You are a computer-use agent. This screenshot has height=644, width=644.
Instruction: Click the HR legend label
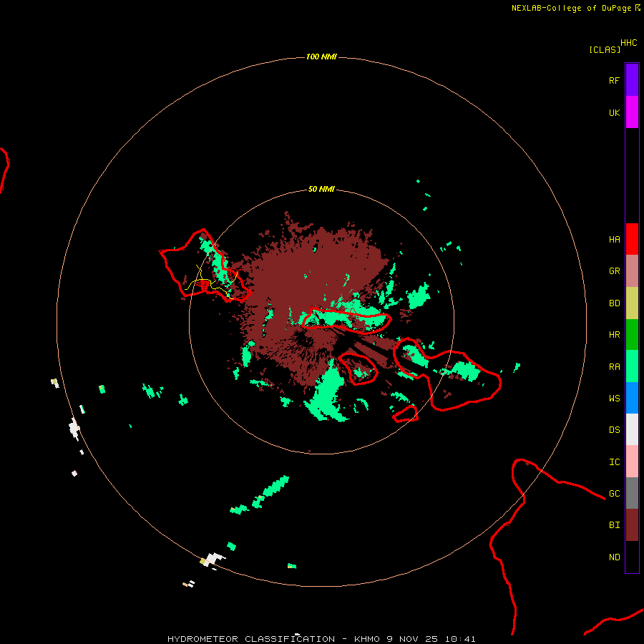[614, 335]
